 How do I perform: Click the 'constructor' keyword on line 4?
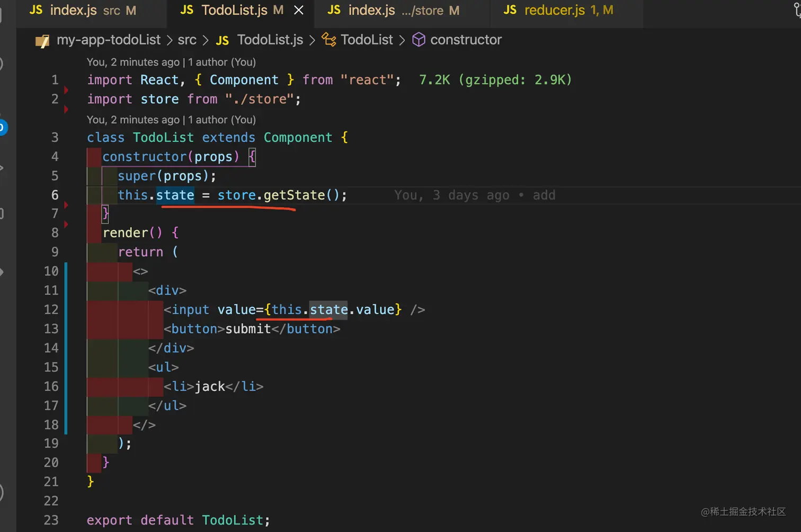pyautogui.click(x=145, y=157)
